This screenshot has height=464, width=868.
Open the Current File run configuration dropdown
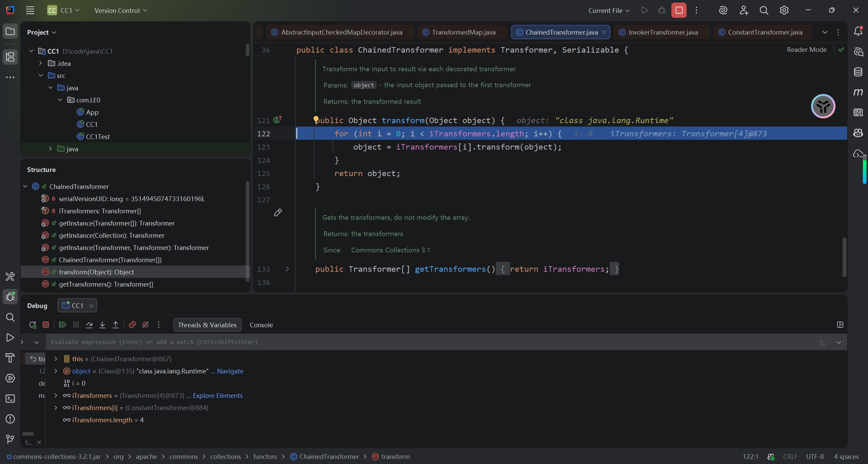pos(609,11)
